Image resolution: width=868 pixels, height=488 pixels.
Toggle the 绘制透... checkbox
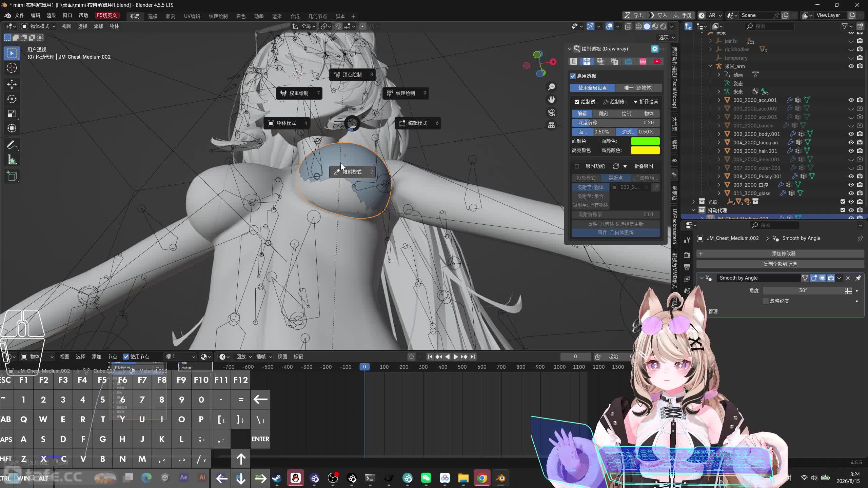pos(577,102)
